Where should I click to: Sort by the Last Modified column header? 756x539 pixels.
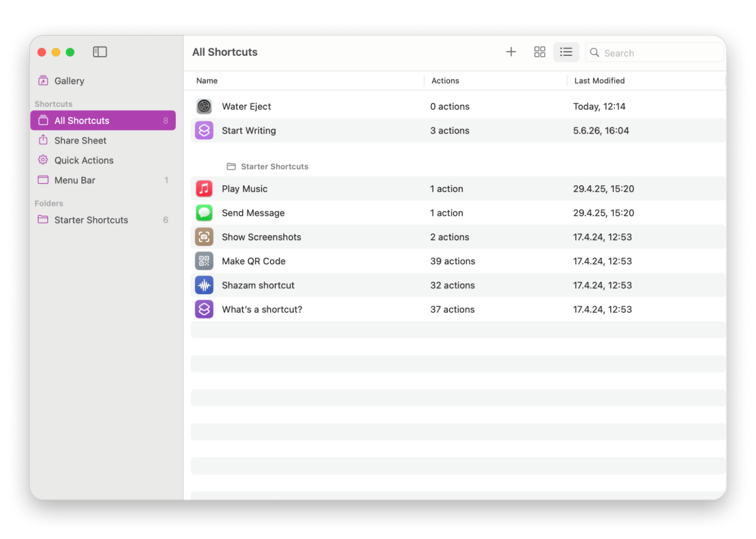pos(599,81)
